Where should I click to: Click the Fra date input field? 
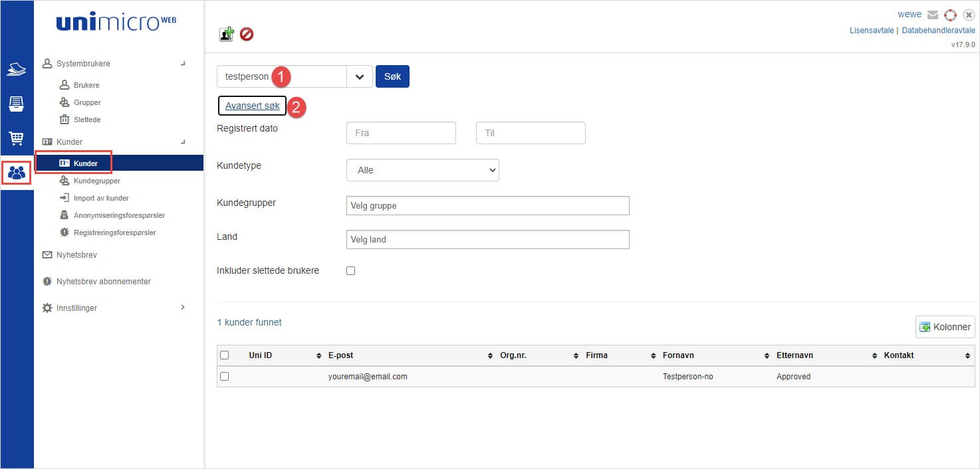tap(401, 133)
